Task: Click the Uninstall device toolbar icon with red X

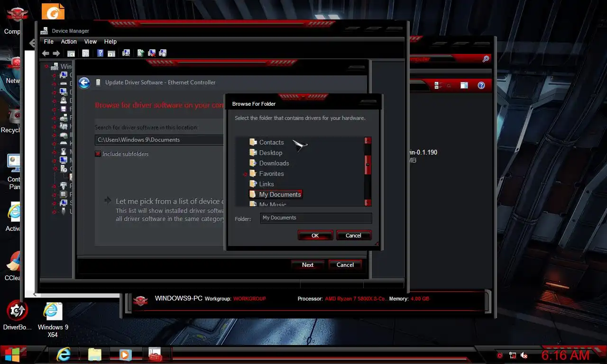Action: click(x=152, y=53)
